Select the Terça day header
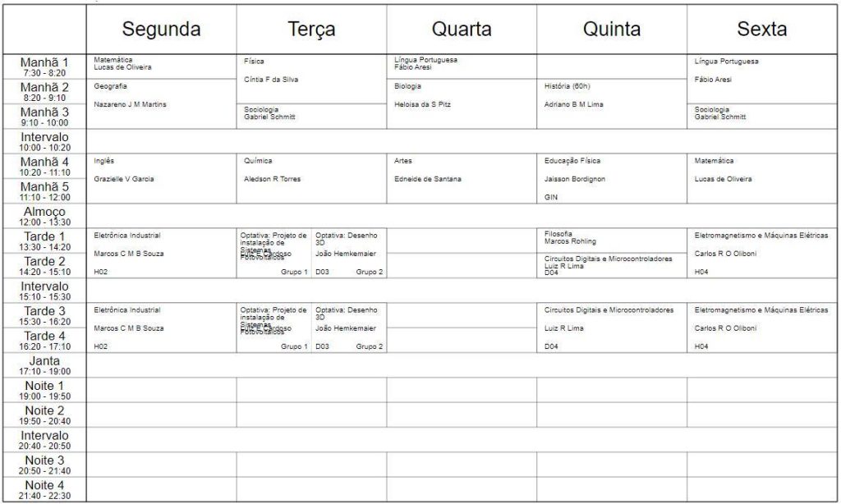The image size is (841, 504). pyautogui.click(x=311, y=30)
